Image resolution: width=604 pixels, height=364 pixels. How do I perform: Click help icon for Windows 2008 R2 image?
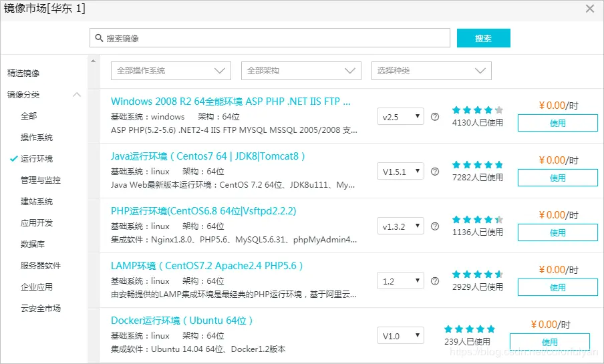435,117
